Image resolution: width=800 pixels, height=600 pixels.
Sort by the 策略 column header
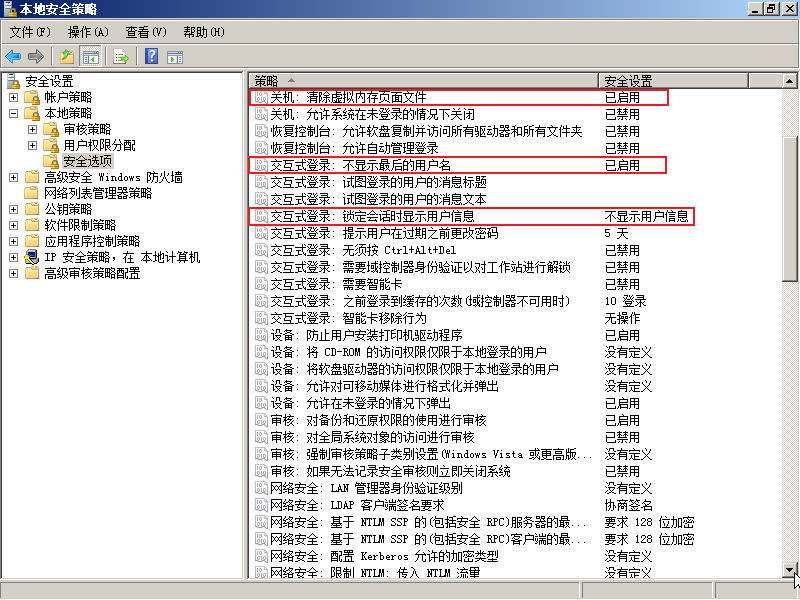(x=423, y=81)
